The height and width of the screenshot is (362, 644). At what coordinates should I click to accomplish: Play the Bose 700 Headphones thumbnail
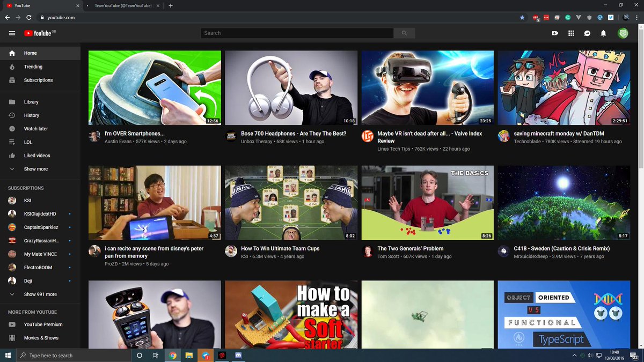[x=291, y=88]
